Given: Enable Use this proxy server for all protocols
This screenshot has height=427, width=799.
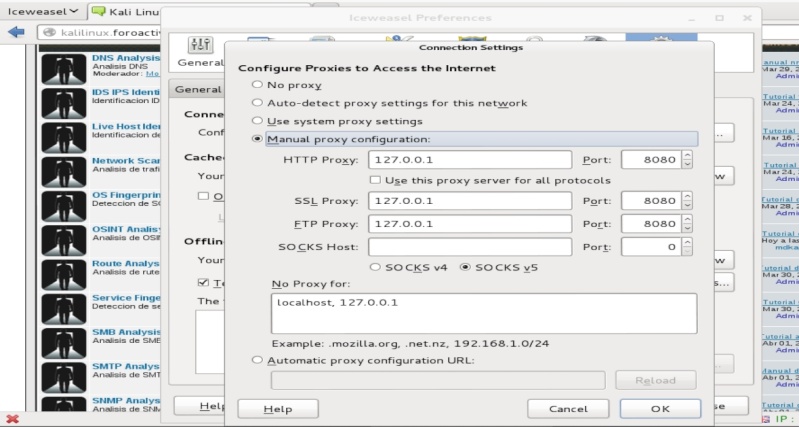Looking at the screenshot, I should pos(376,180).
